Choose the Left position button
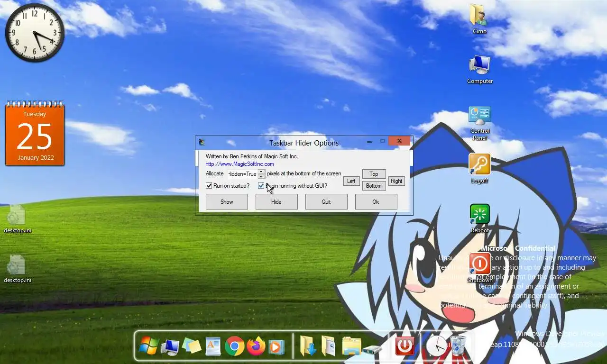The height and width of the screenshot is (364, 607). click(x=351, y=181)
